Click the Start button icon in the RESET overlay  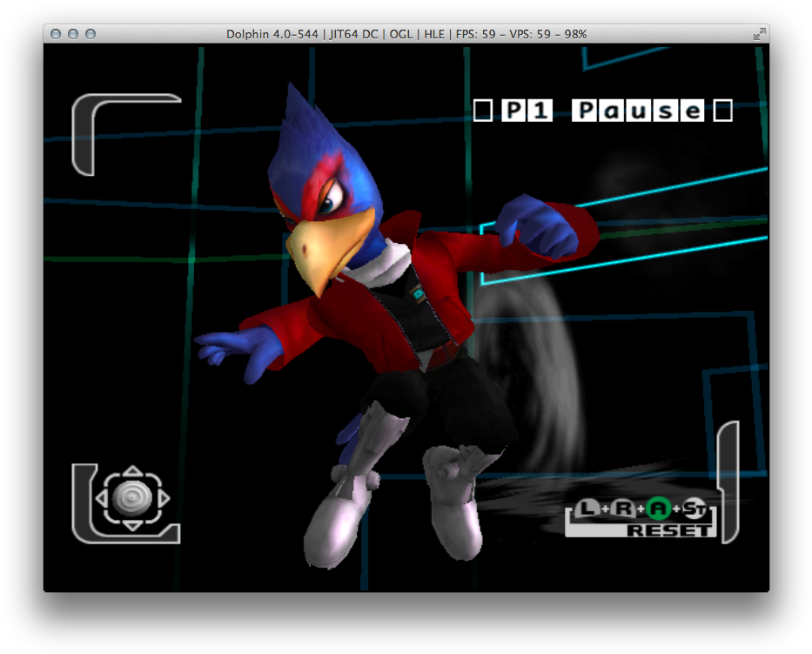coord(695,509)
